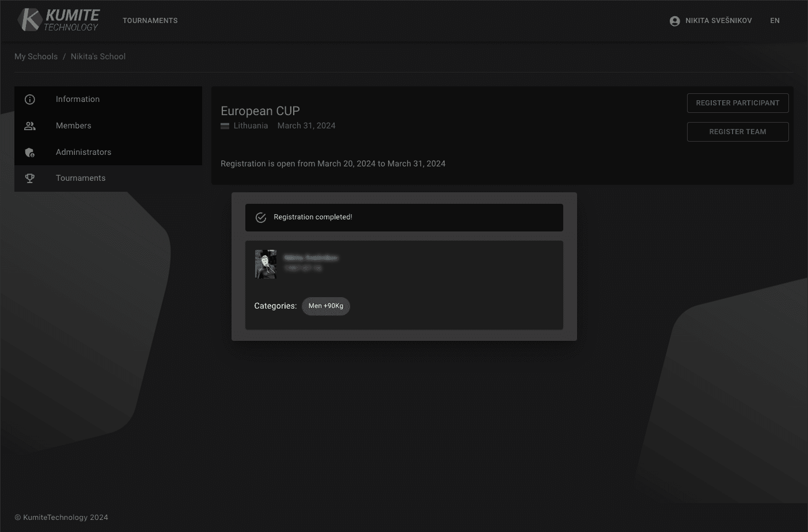This screenshot has width=808, height=532.
Task: Click the user account avatar icon
Action: pyautogui.click(x=674, y=21)
